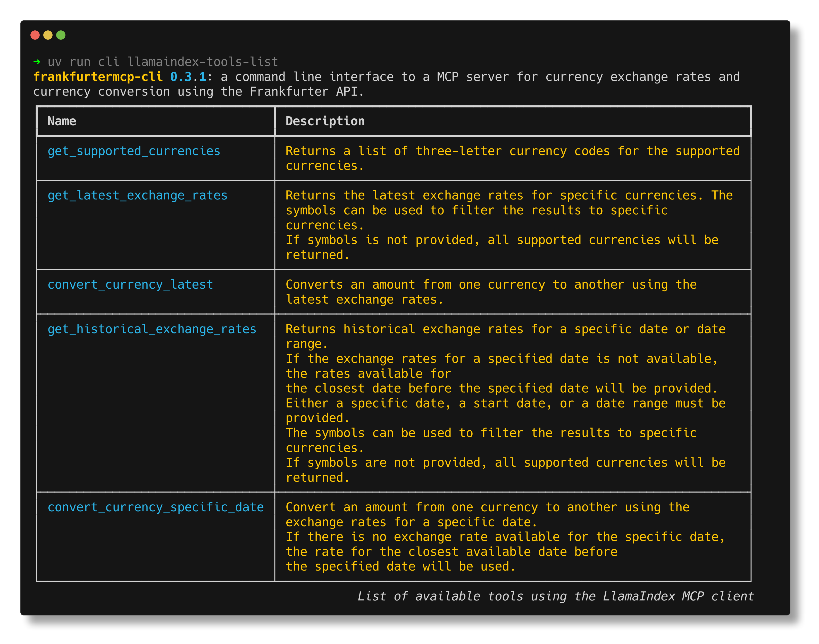Select the 'convert_currency_latest' tool name

point(130,284)
